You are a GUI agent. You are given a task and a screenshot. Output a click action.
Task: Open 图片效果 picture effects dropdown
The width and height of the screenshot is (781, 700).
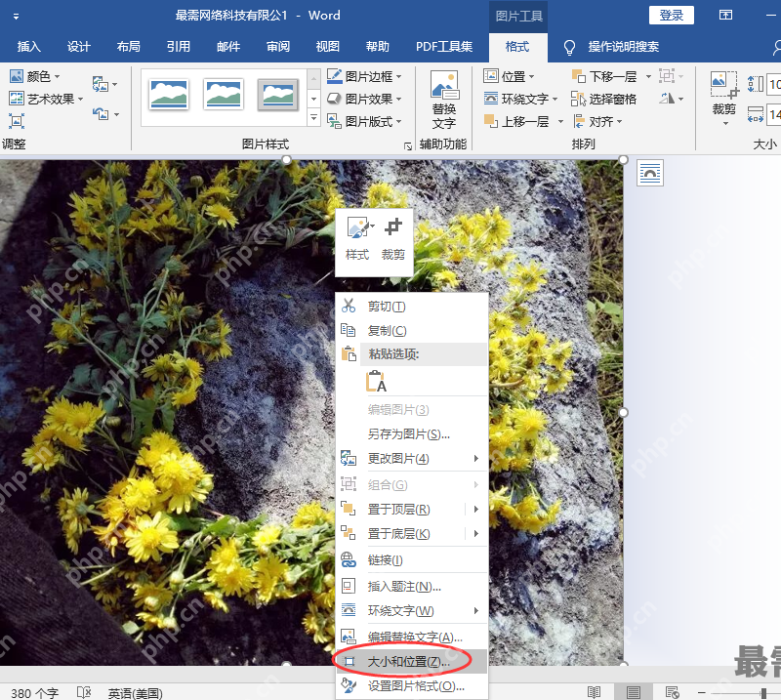pos(364,99)
